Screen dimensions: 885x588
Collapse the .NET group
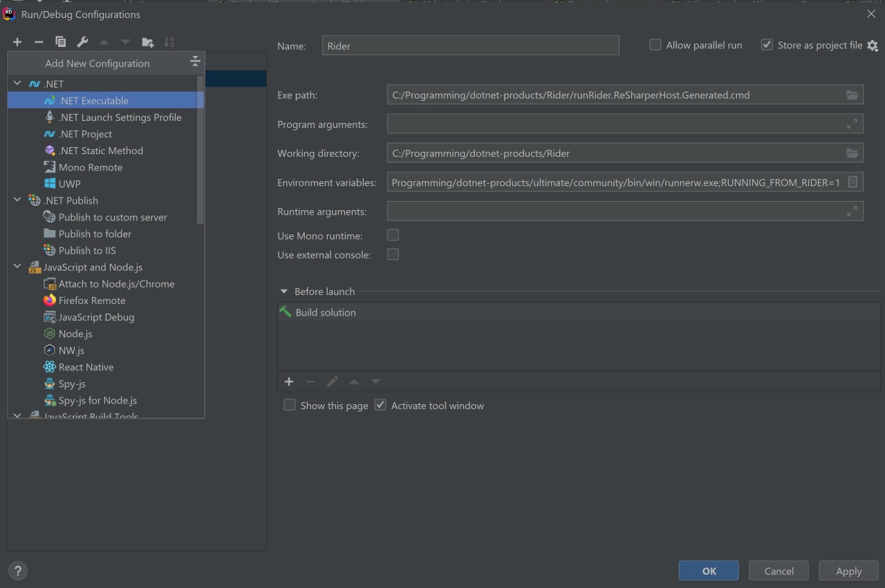(x=17, y=84)
